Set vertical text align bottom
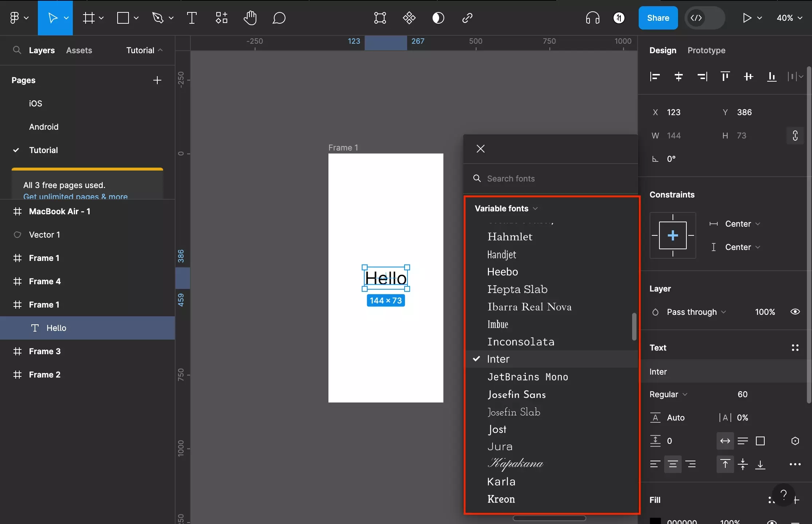Viewport: 812px width, 524px height. (760, 464)
